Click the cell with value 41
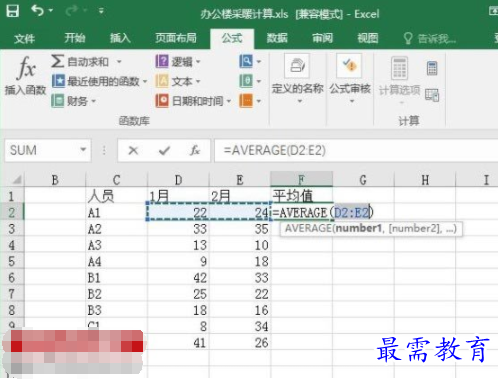Screen dimensions: 498x381 point(178,343)
